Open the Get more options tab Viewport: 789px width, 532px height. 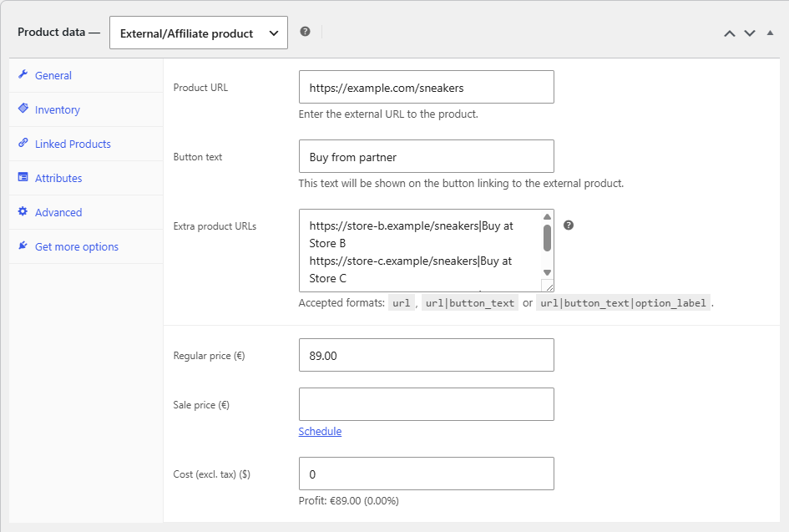[86, 246]
